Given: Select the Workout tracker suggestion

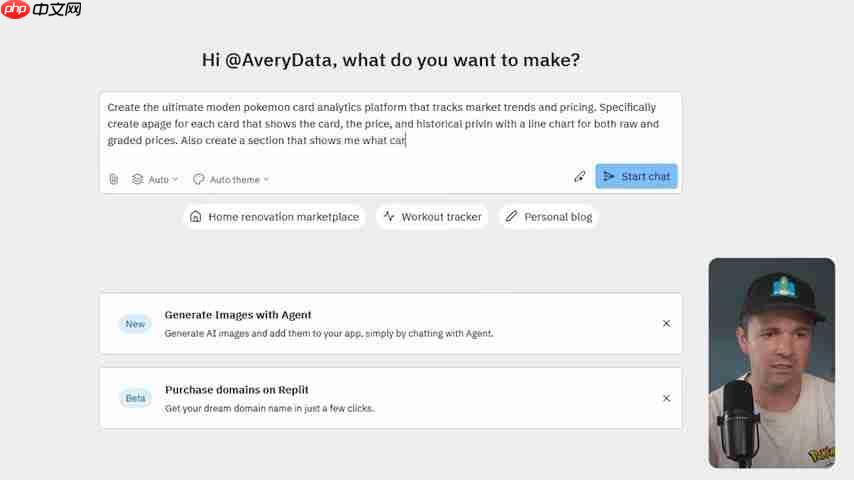Looking at the screenshot, I should point(432,217).
